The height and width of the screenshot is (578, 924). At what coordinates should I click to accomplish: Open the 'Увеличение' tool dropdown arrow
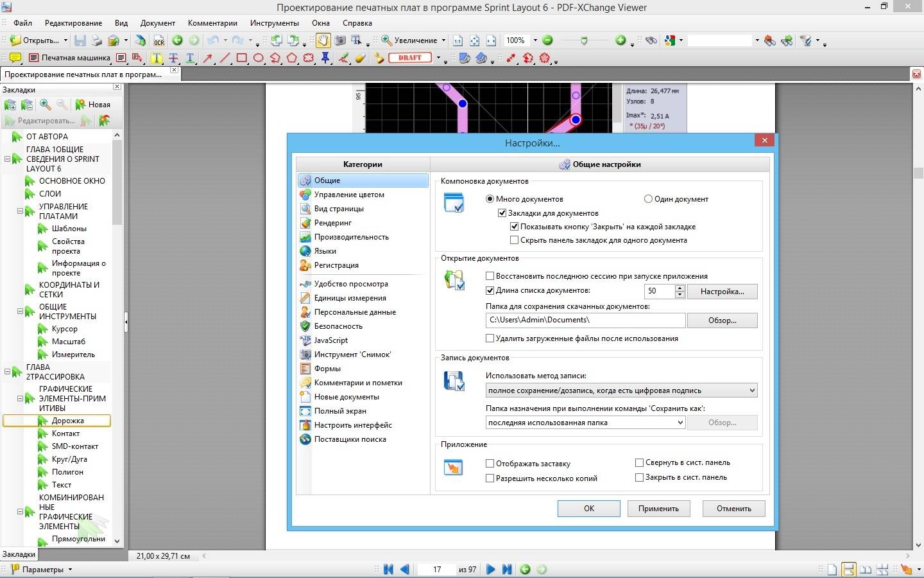pos(443,40)
